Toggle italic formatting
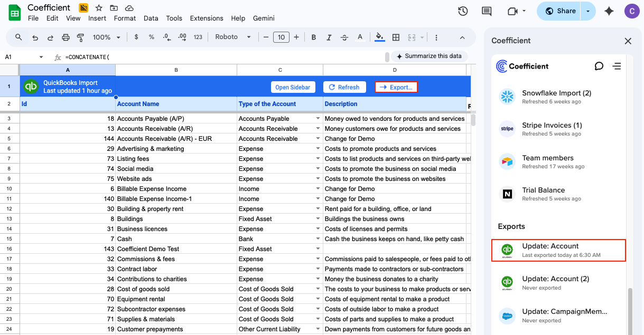This screenshot has height=335, width=644. [329, 37]
